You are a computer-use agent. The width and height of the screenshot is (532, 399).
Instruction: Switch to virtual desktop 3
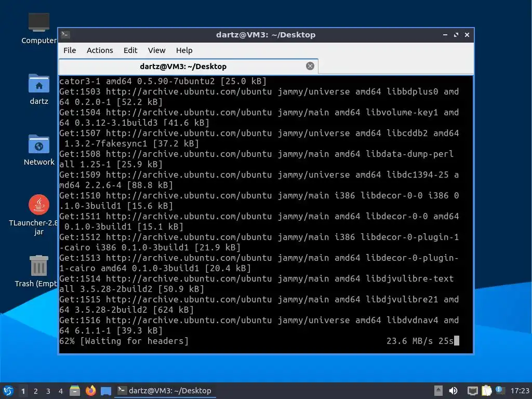tap(48, 391)
